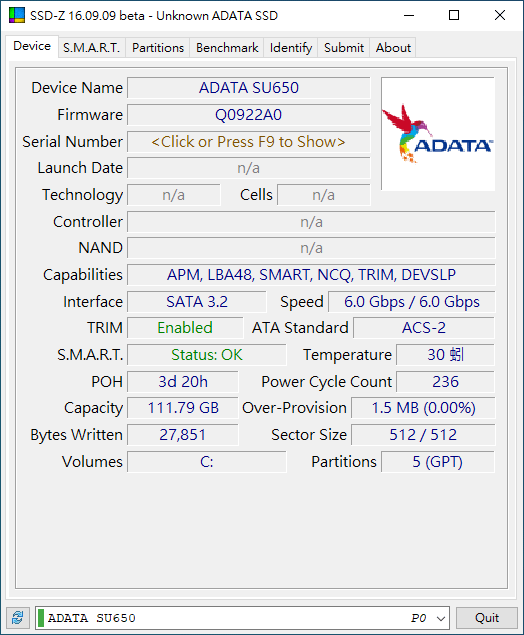Image resolution: width=524 pixels, height=635 pixels.
Task: Click the SSD-Z app icon in title bar
Action: pyautogui.click(x=17, y=15)
